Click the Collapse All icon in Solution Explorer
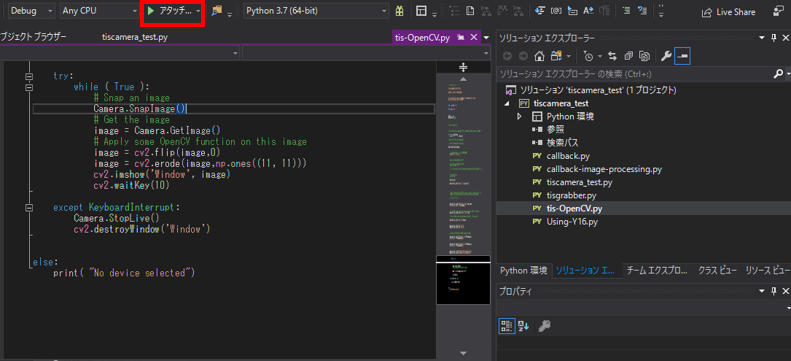The image size is (791, 361). tap(629, 56)
